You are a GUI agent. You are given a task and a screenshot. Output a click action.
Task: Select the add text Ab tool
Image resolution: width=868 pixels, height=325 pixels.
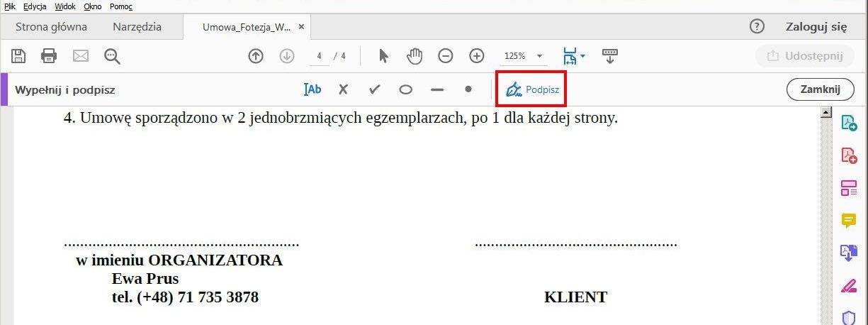pos(312,89)
